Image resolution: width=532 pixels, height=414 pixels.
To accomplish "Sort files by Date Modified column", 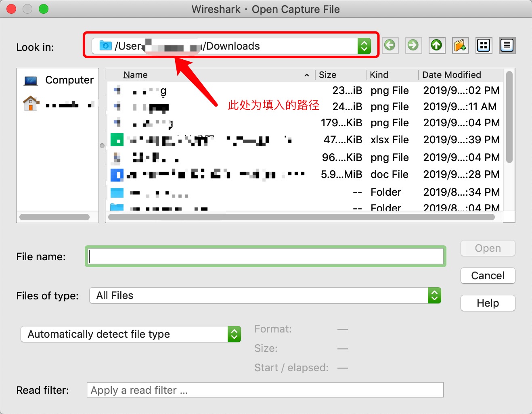I will coord(452,75).
